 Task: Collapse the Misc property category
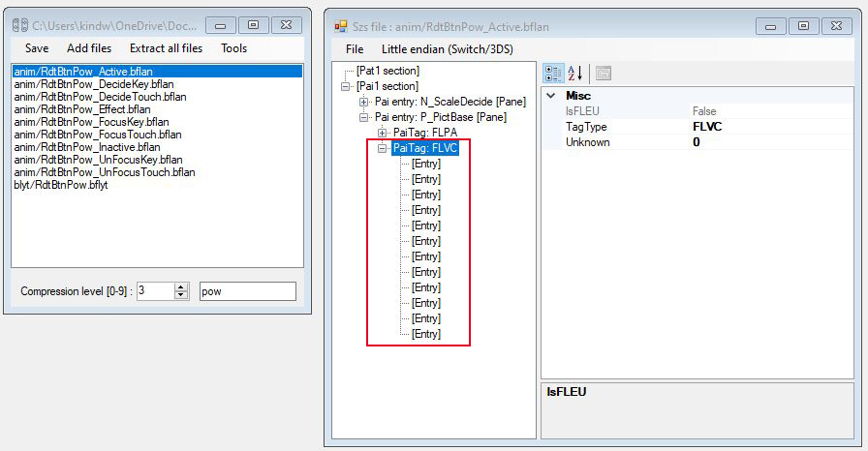pos(551,96)
